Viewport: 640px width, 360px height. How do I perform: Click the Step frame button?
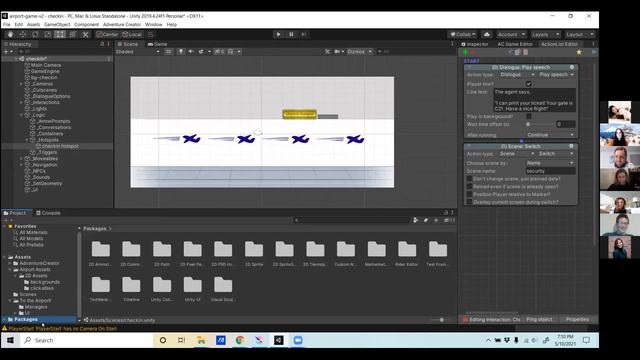tap(304, 34)
